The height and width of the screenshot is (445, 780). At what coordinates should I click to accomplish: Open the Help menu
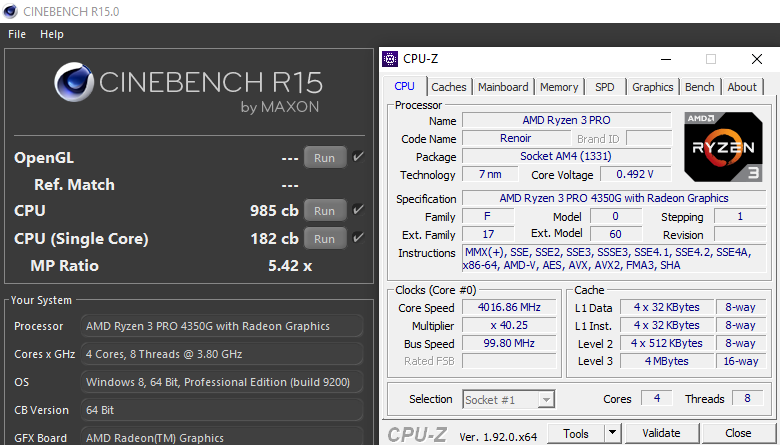[52, 34]
